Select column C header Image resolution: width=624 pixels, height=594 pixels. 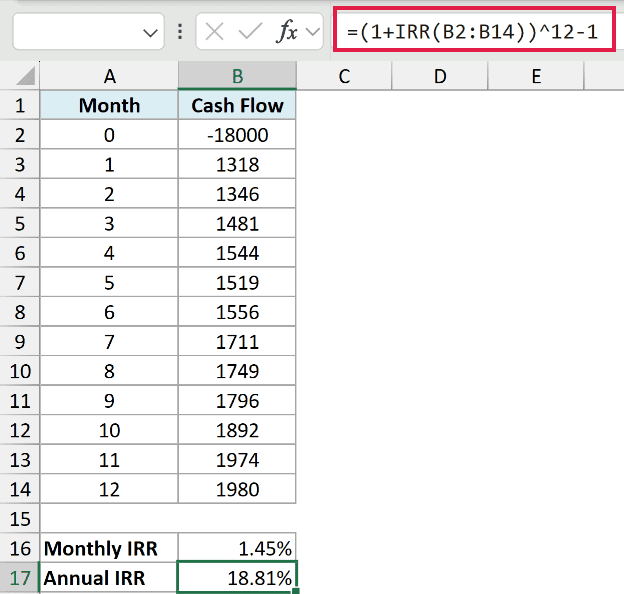tap(344, 76)
